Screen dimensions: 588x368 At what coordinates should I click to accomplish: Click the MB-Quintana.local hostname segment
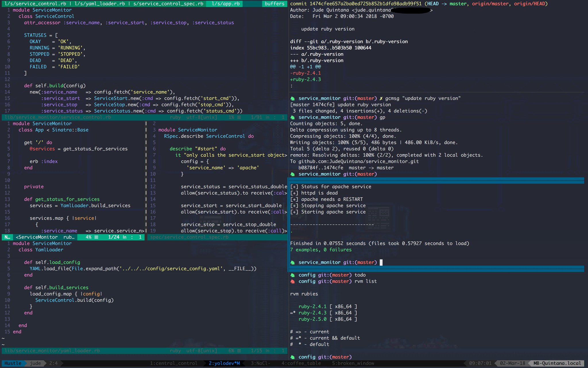pos(557,363)
